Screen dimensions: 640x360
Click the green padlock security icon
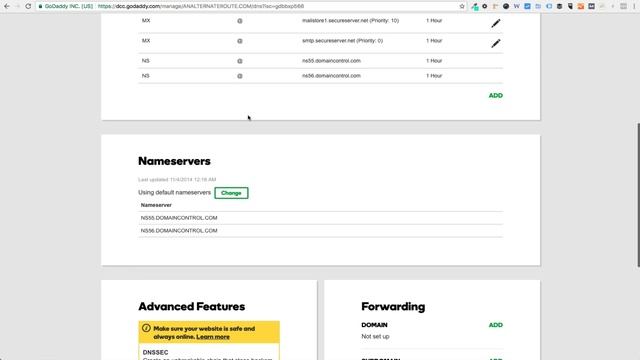[x=40, y=6]
